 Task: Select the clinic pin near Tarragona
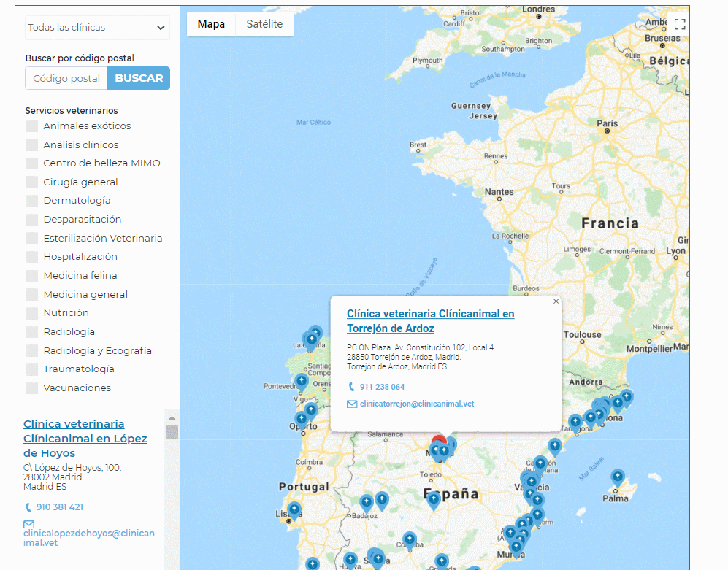tap(575, 423)
